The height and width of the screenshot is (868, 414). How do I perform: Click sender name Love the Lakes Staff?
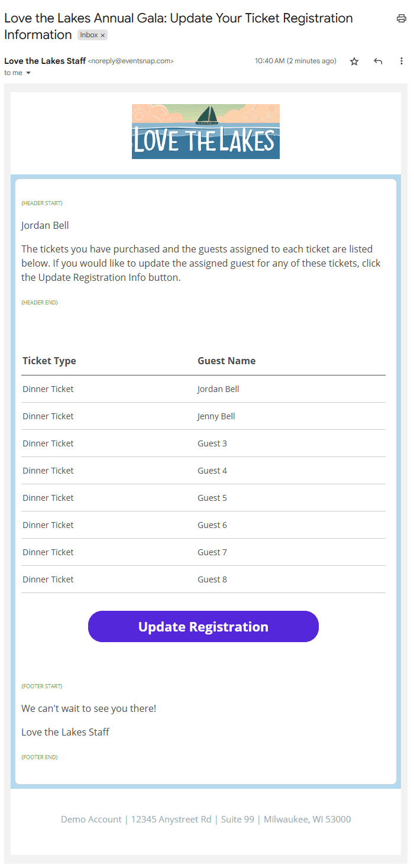point(45,61)
